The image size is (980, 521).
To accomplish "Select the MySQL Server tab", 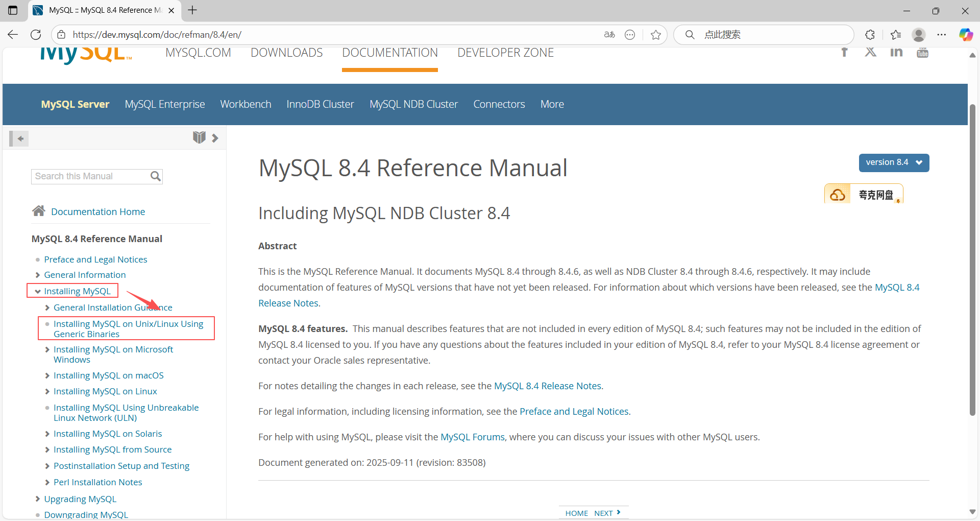I will coord(75,104).
